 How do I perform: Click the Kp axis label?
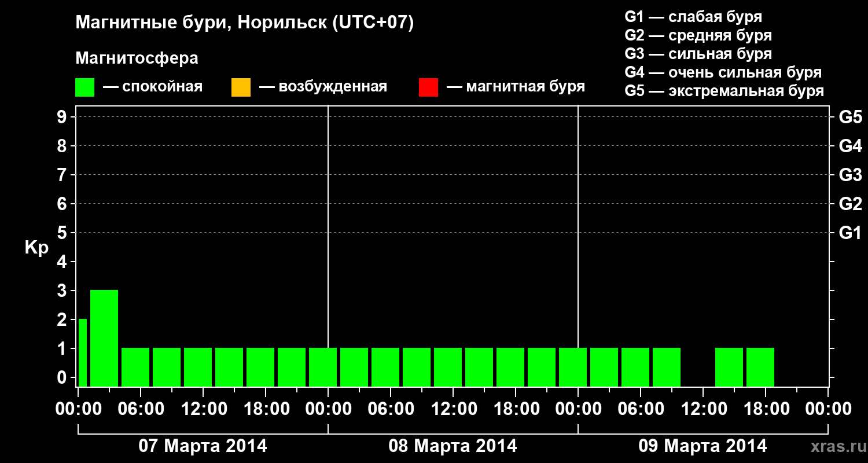click(x=36, y=248)
